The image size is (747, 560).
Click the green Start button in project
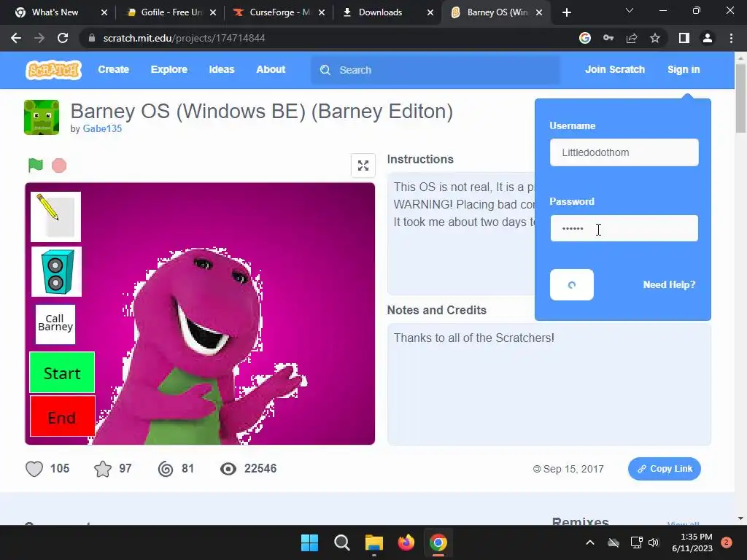62,373
